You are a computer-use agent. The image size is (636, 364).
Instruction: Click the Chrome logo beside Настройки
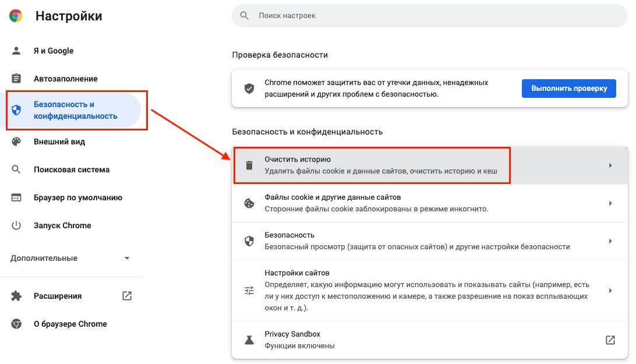[x=16, y=16]
